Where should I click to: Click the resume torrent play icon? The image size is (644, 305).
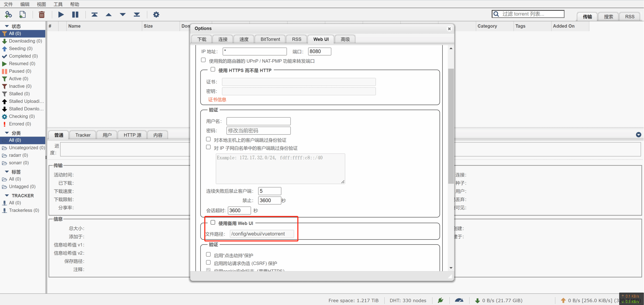tap(61, 14)
